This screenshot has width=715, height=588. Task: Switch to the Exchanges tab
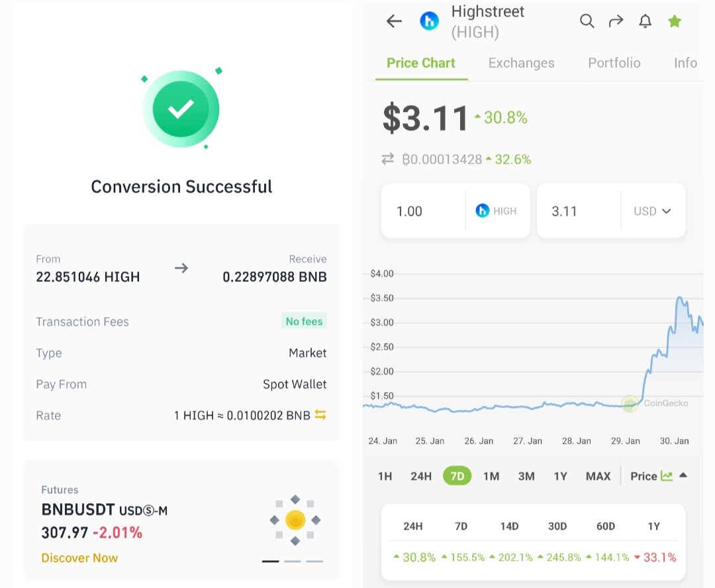[x=521, y=63]
